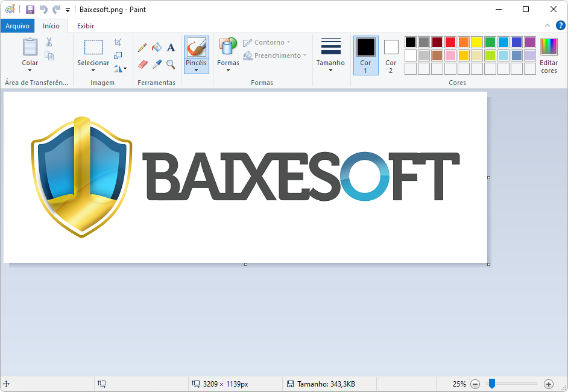Pick the pink color swatch
The height and width of the screenshot is (392, 568).
pos(450,55)
